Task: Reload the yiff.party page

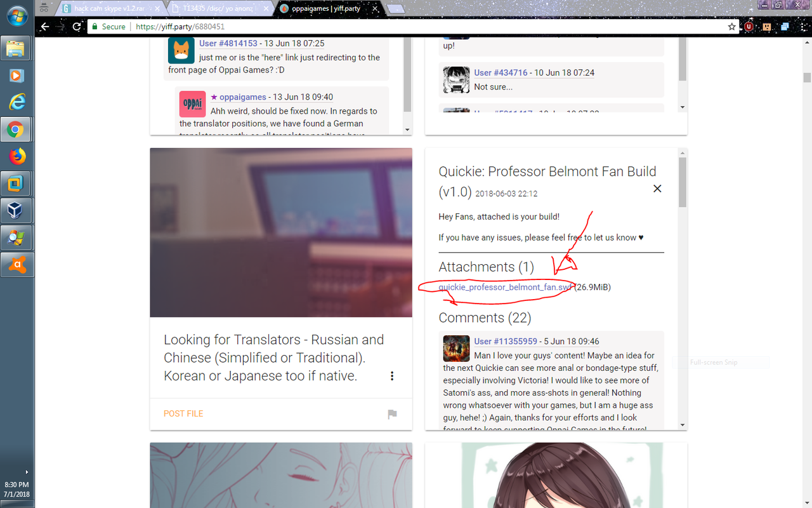Action: 77,27
